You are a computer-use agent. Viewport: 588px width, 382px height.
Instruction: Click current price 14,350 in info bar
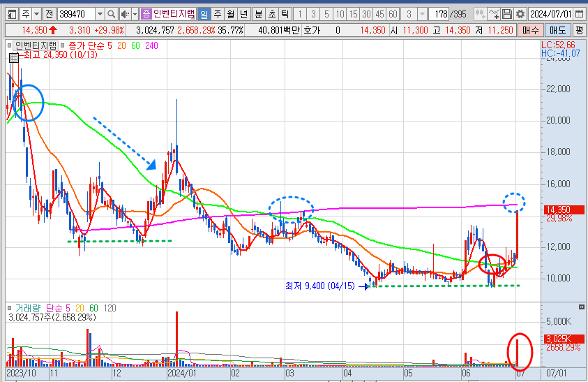click(x=34, y=30)
